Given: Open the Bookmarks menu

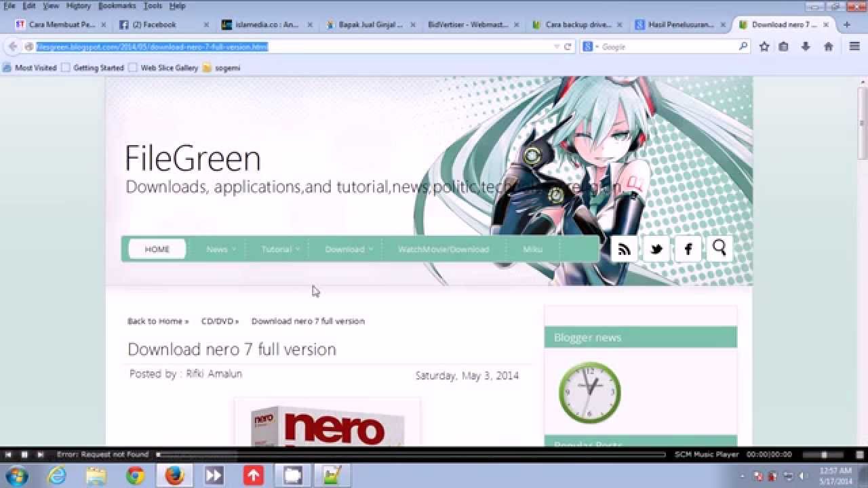Looking at the screenshot, I should [117, 5].
